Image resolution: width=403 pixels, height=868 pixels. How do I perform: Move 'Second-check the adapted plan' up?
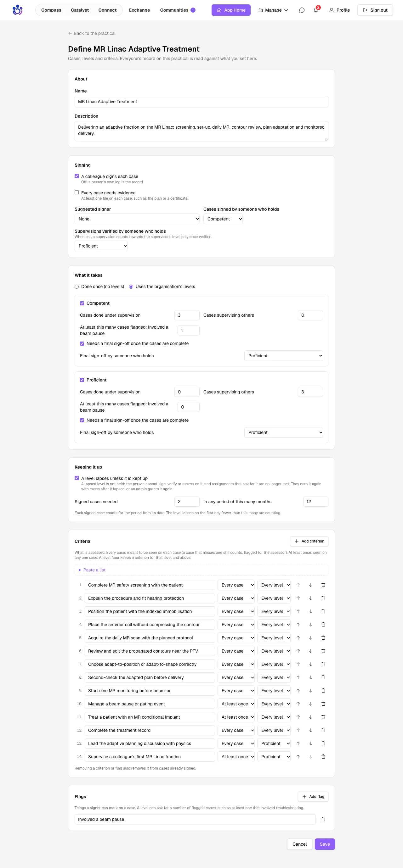298,677
